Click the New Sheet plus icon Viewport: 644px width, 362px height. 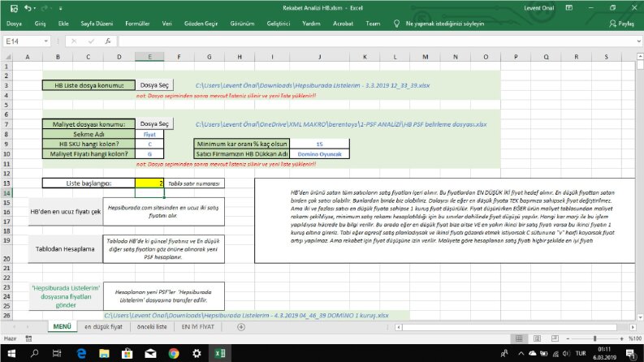click(241, 327)
